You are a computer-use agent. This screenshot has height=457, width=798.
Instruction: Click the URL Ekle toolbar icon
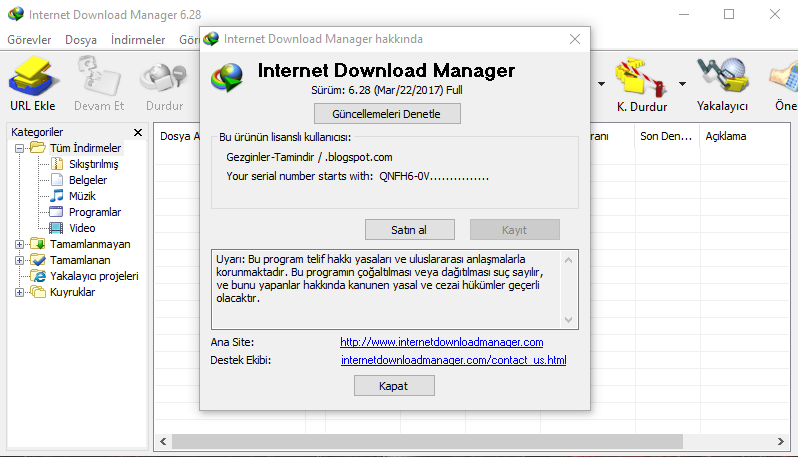click(x=33, y=76)
